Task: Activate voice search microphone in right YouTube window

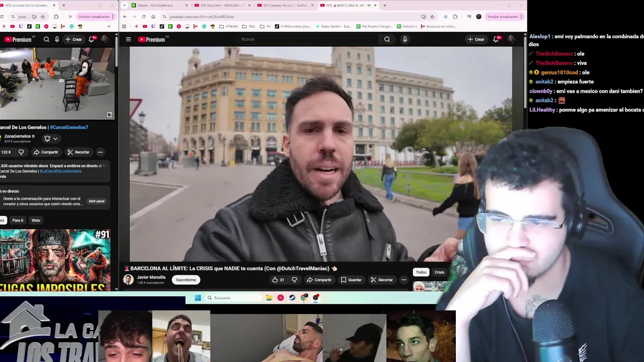Action: 405,39
